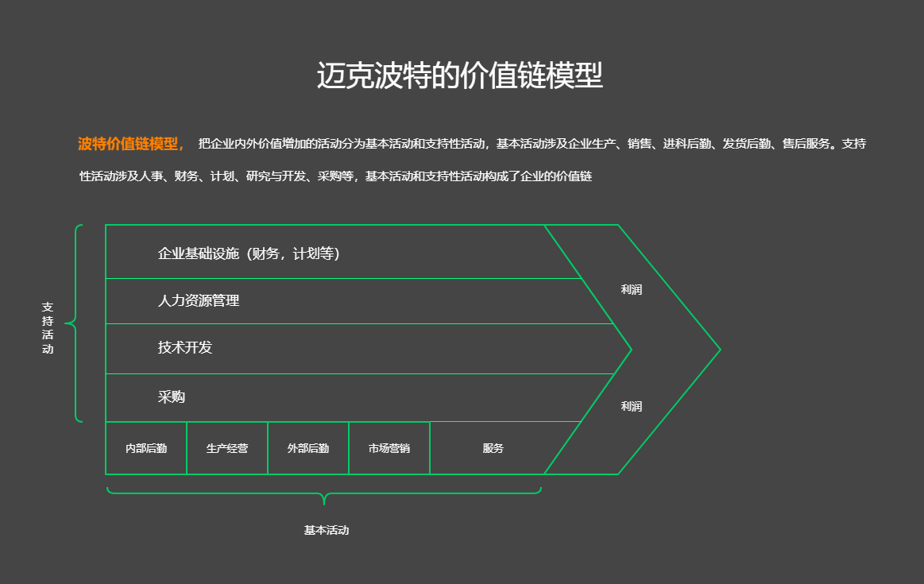This screenshot has height=584, width=924.
Task: Select the 企业基础设施 (财务, 计划等) row
Action: [249, 253]
